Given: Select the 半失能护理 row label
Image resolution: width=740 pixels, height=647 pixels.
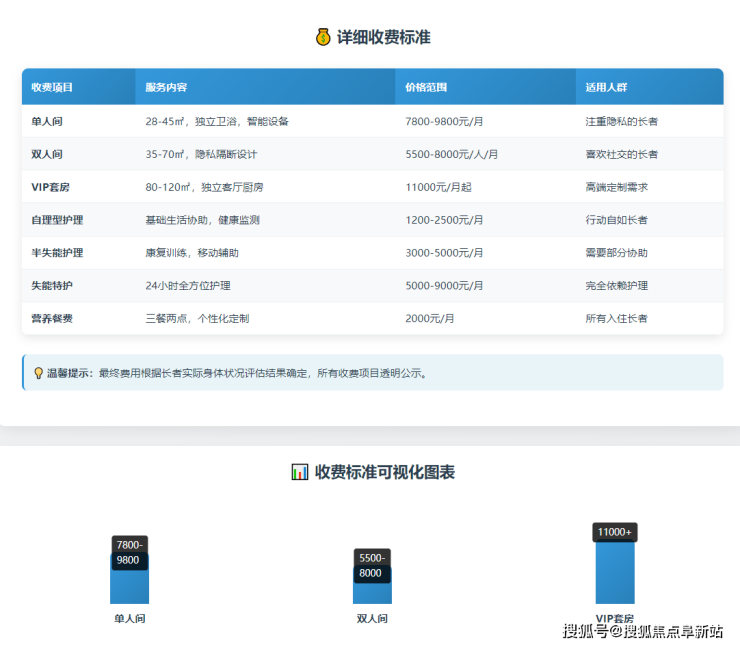Looking at the screenshot, I should [57, 253].
